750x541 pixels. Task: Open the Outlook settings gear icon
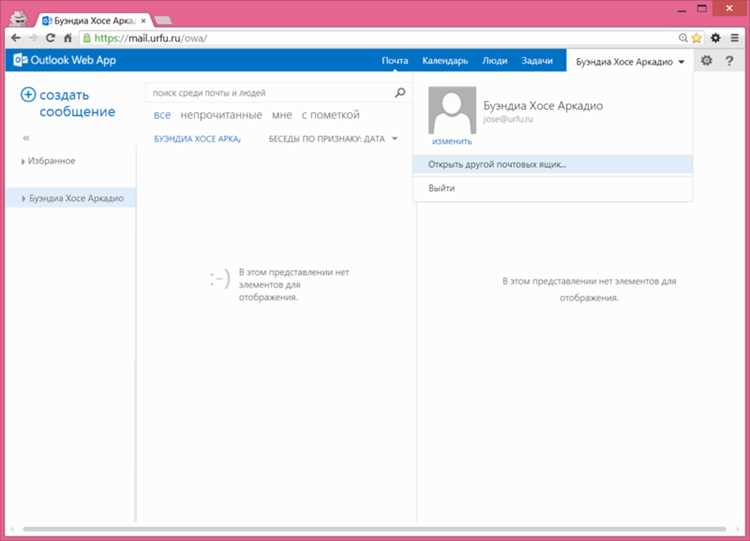pos(706,60)
